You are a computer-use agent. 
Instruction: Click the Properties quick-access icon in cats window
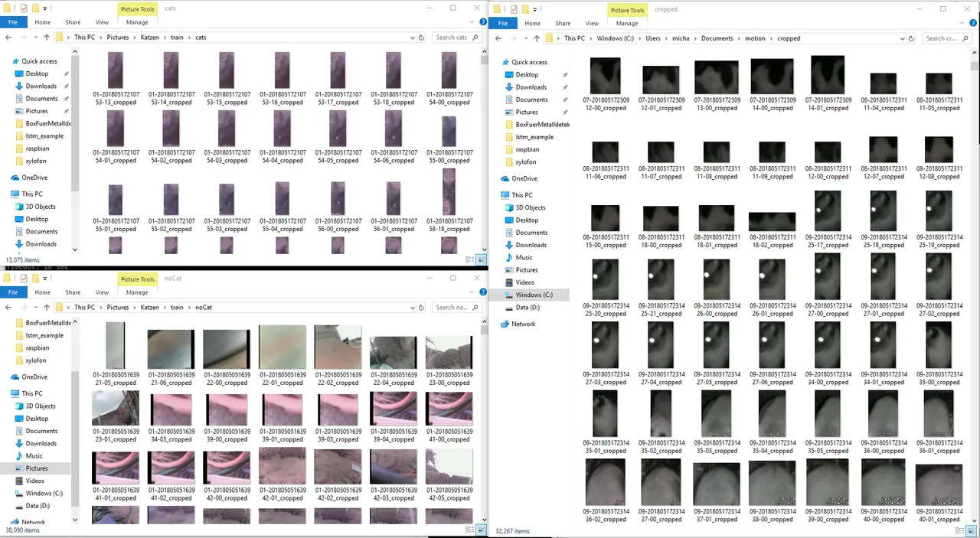(x=24, y=8)
